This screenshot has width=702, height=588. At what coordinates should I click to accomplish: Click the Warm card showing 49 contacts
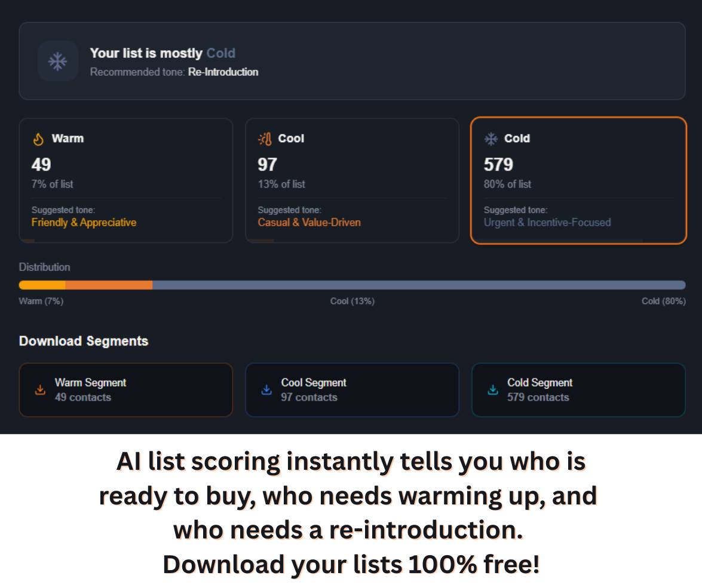(x=125, y=180)
